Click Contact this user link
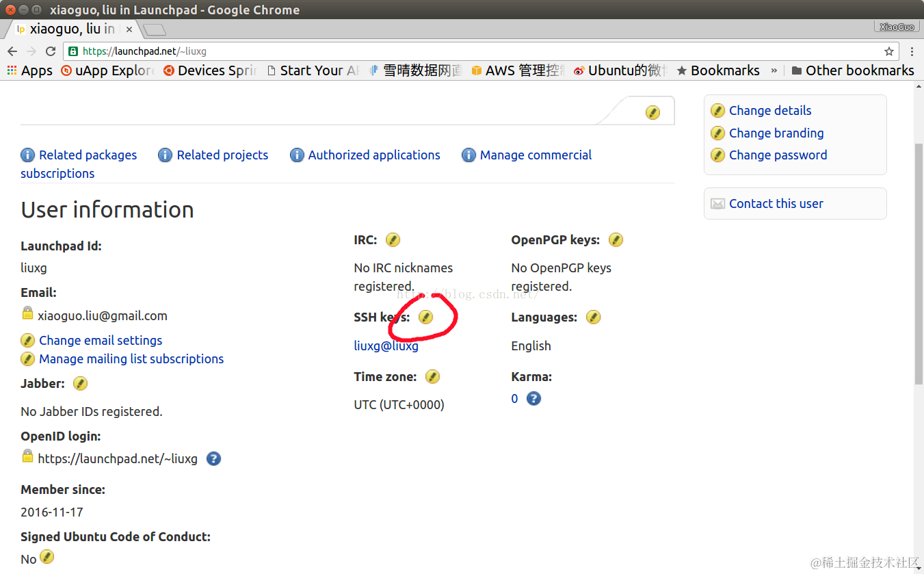The image size is (924, 574). (x=776, y=204)
